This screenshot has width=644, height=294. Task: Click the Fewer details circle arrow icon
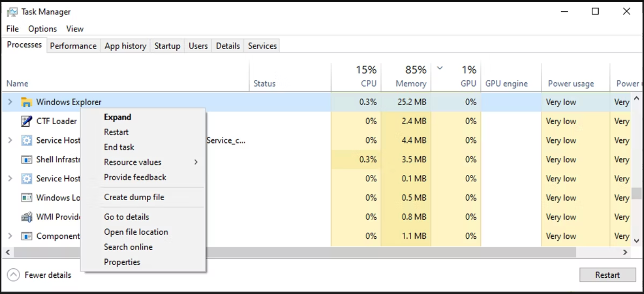(x=14, y=275)
